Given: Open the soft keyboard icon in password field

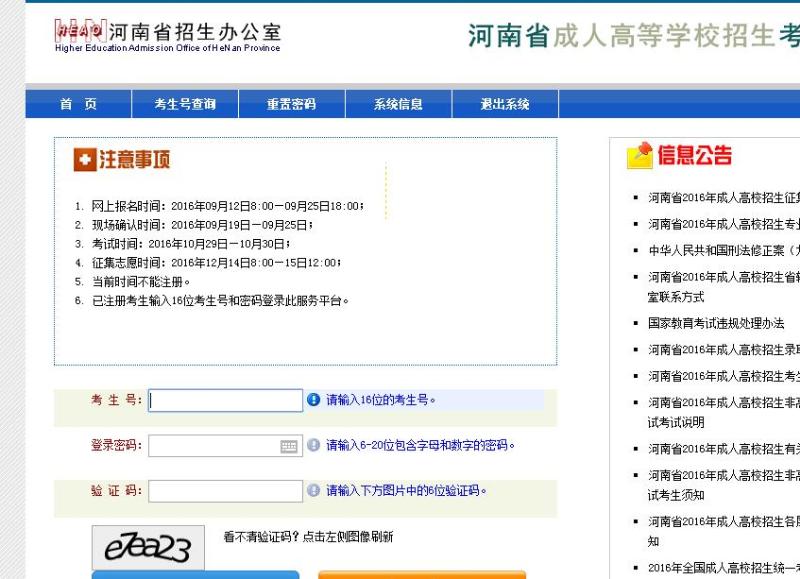Looking at the screenshot, I should 289,447.
